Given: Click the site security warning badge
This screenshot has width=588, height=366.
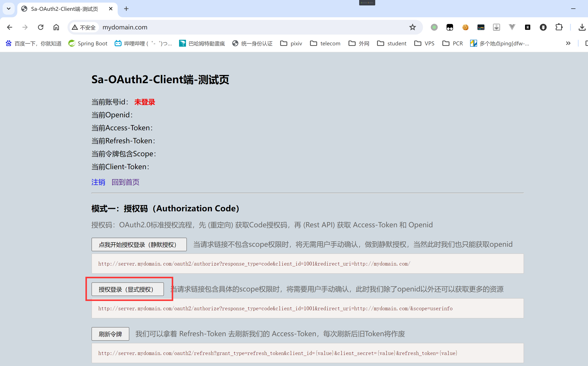Looking at the screenshot, I should pos(84,27).
